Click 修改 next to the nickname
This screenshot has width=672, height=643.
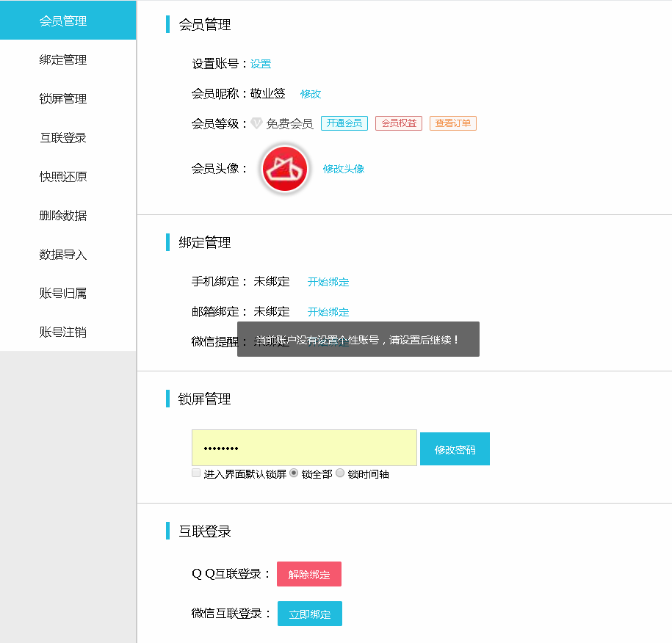coord(311,94)
